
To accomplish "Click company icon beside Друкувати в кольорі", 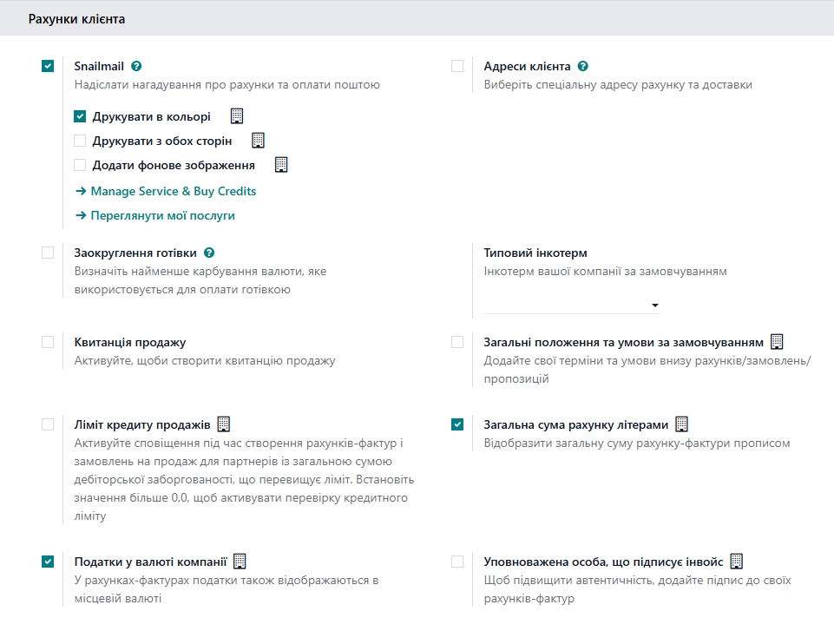I will (x=237, y=116).
